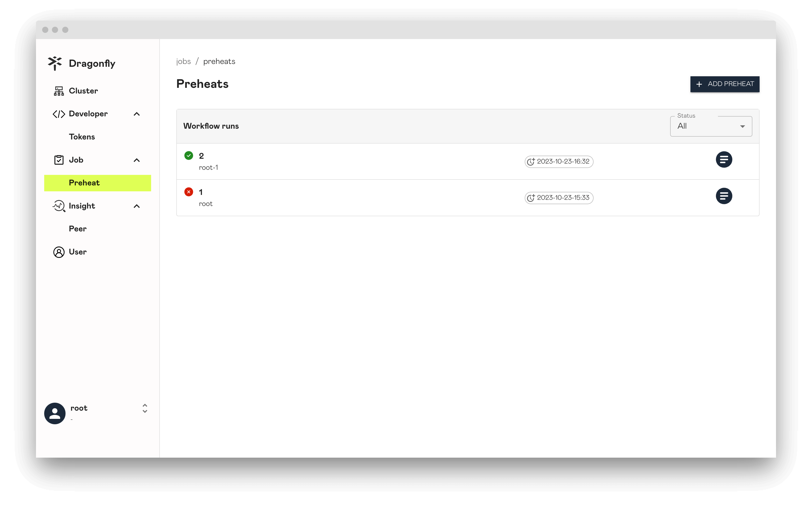812x509 pixels.
Task: Click the Insight chart icon
Action: [x=59, y=206]
